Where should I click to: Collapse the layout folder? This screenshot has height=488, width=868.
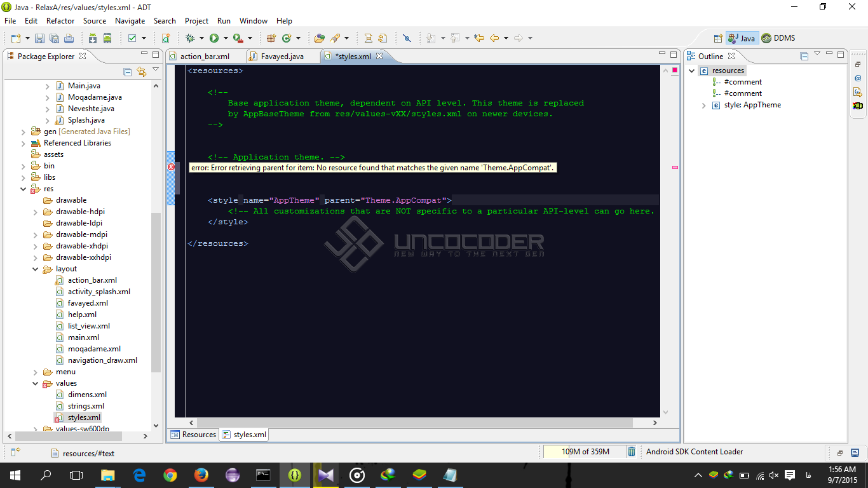click(x=36, y=269)
